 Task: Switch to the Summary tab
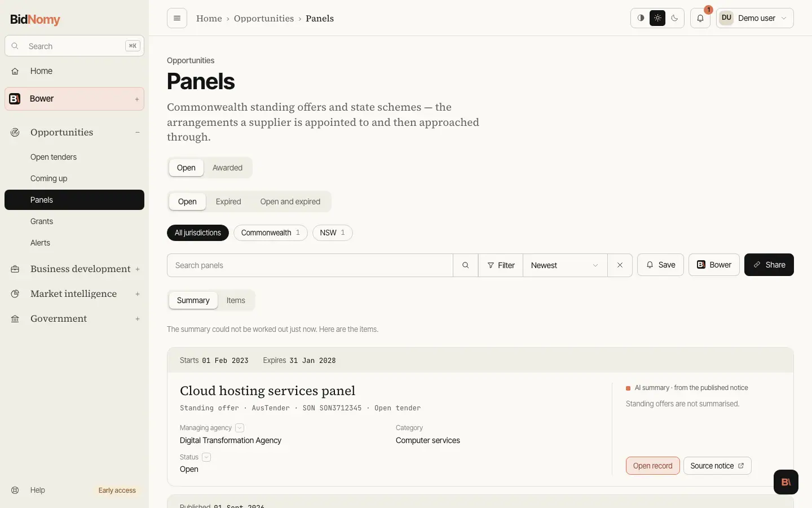[193, 300]
